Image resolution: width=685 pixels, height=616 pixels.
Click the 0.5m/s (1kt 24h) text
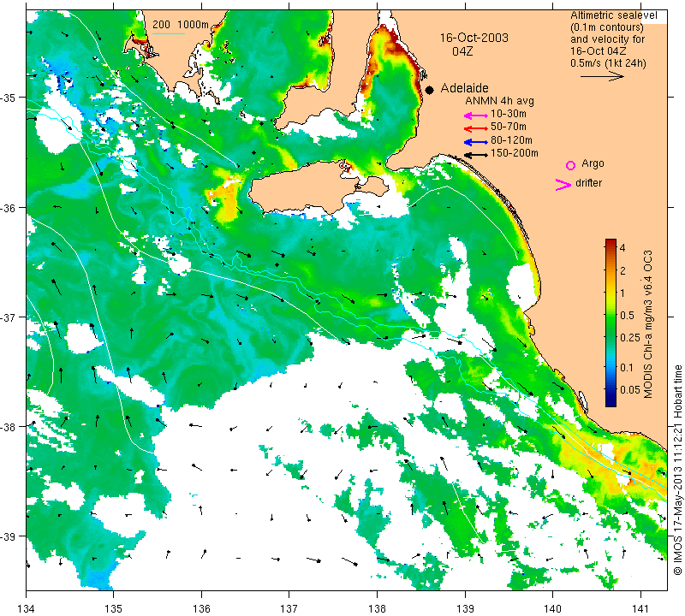(x=608, y=63)
